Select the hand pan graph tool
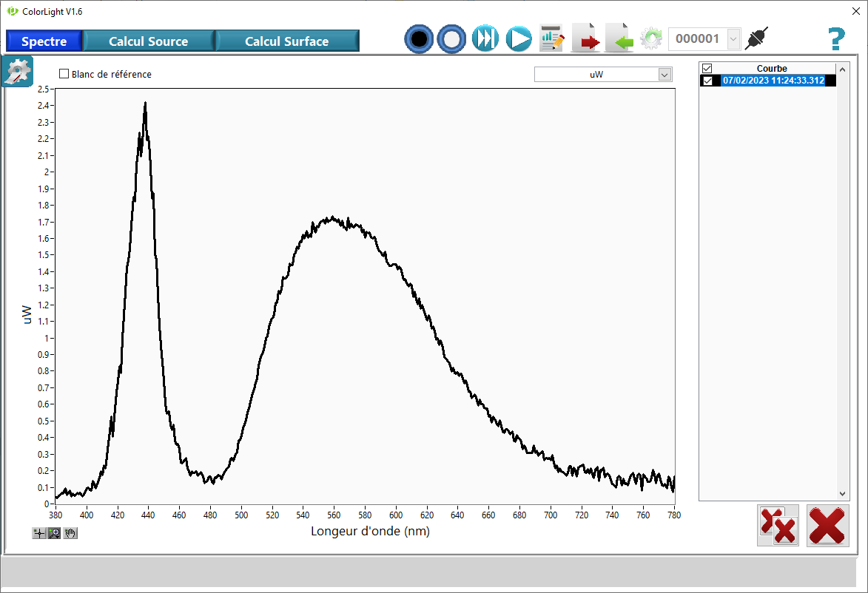 70,533
